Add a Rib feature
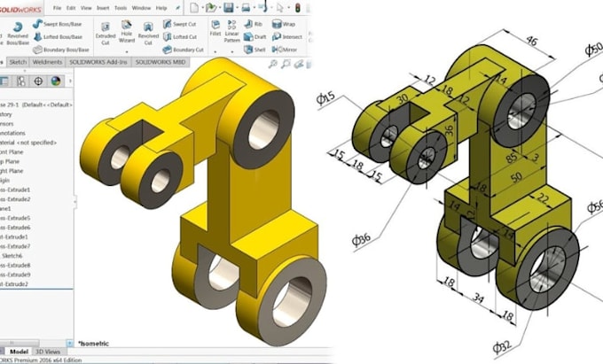This screenshot has height=364, width=603. click(x=253, y=24)
